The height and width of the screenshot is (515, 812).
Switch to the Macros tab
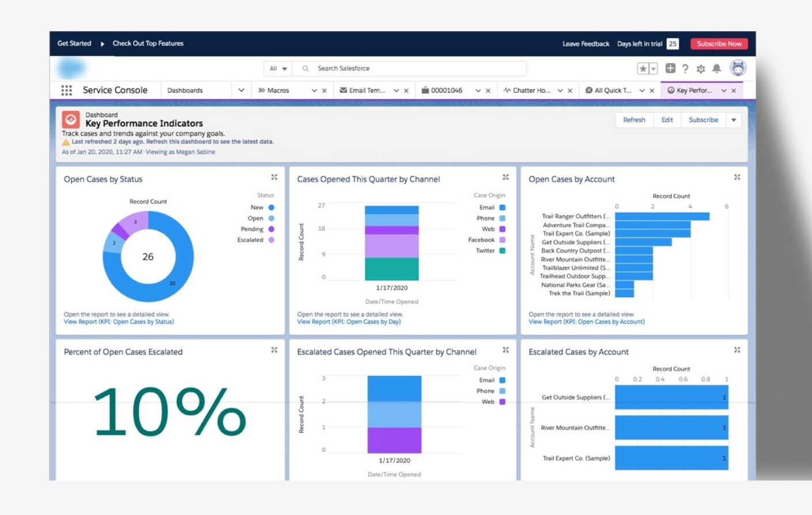point(278,91)
